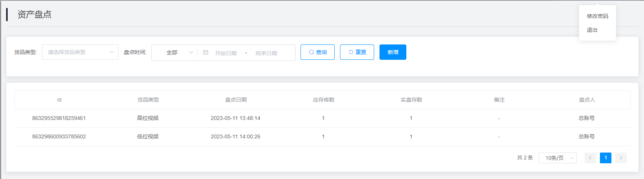
Task: Click the 盘点日期 column header
Action: click(236, 100)
